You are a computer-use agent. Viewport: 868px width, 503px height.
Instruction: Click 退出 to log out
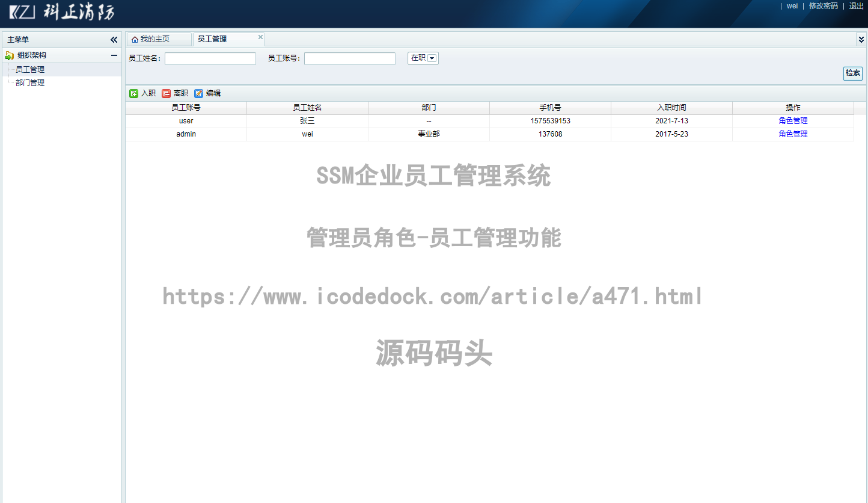click(856, 6)
